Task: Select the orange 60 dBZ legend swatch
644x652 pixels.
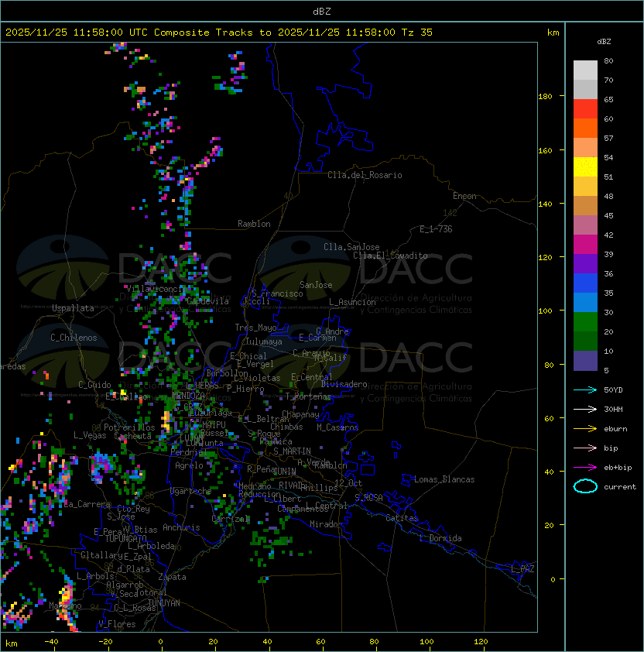Action: [585, 128]
